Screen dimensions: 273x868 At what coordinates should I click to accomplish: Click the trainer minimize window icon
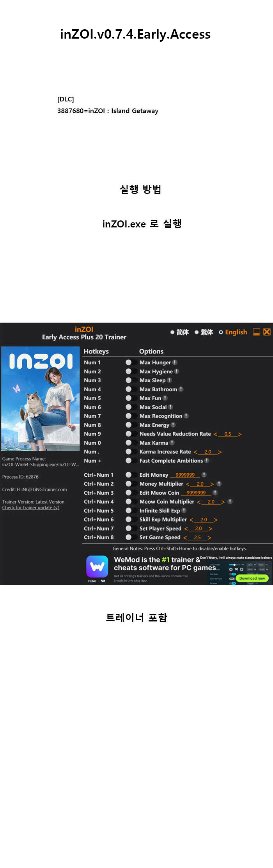257,332
